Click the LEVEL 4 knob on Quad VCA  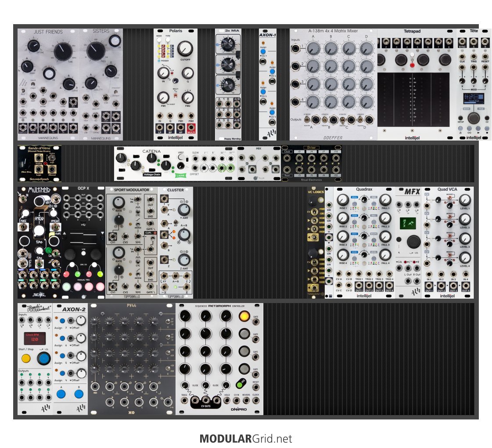465,258
